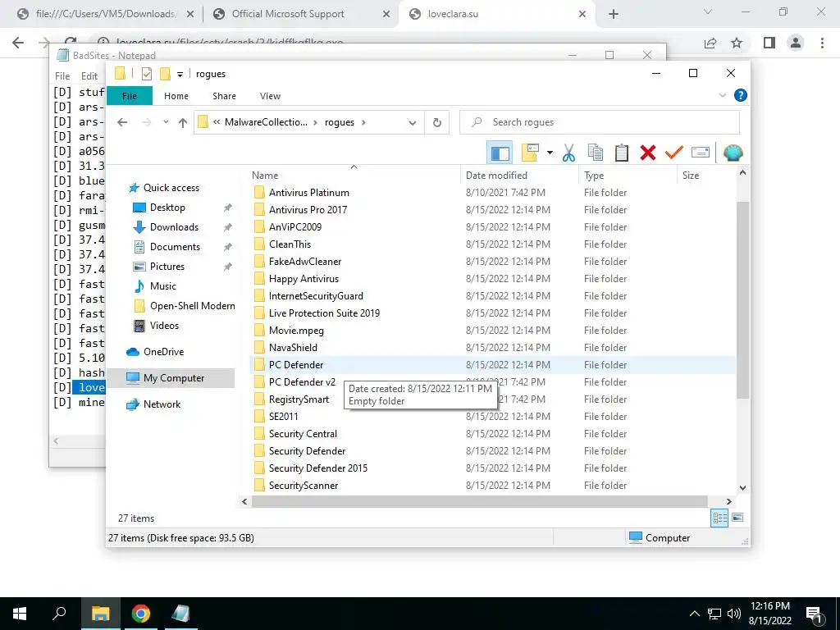840x630 pixels.
Task: Open Pictures in navigation pane
Action: coord(167,267)
